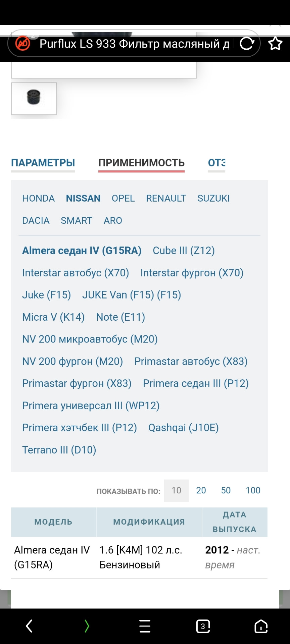Go forward with the green forward arrow
Viewport: 290px width, 644px height.
click(x=87, y=626)
